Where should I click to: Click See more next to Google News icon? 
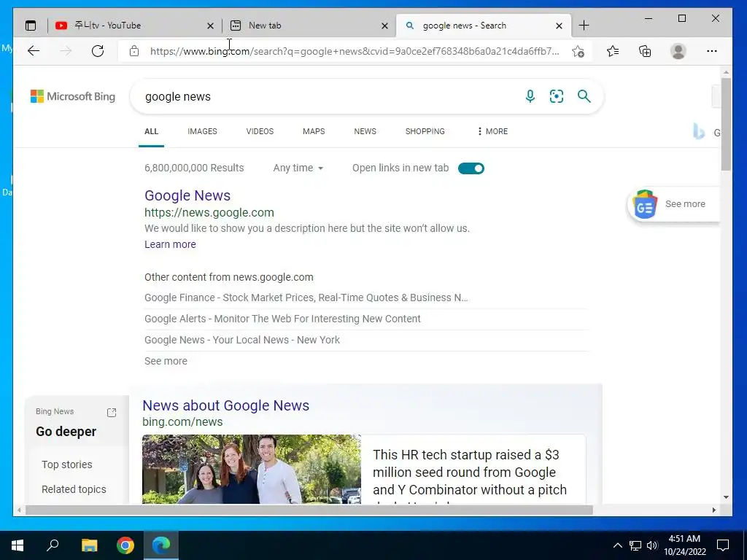pyautogui.click(x=685, y=204)
